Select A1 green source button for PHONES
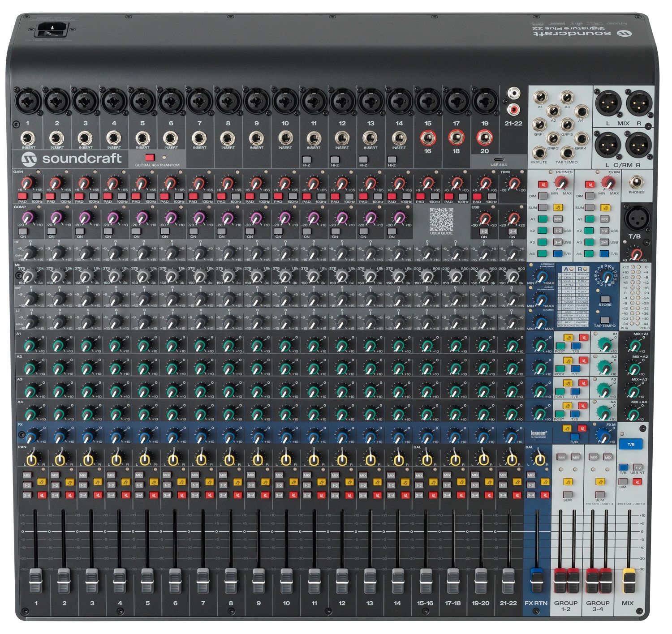Viewport: 672px width, 634px height. 543,219
